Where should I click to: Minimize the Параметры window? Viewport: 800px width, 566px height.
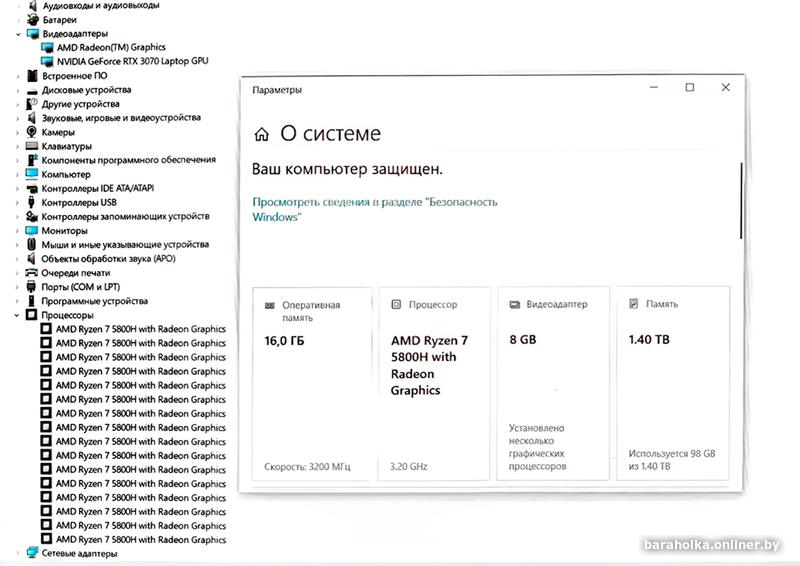pos(654,87)
